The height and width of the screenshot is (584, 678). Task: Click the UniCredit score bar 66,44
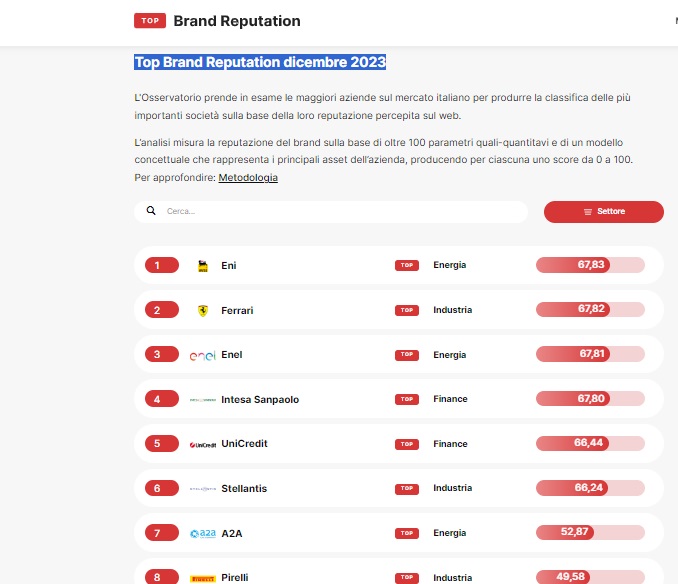590,443
